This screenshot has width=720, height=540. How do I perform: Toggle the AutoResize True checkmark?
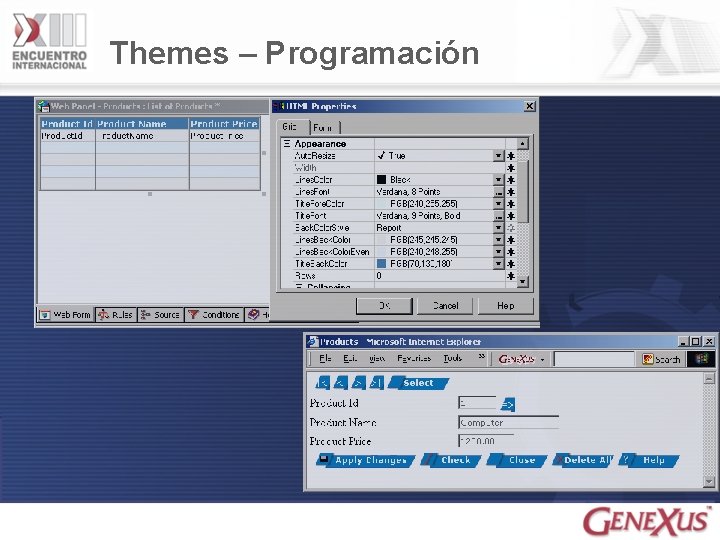click(381, 156)
